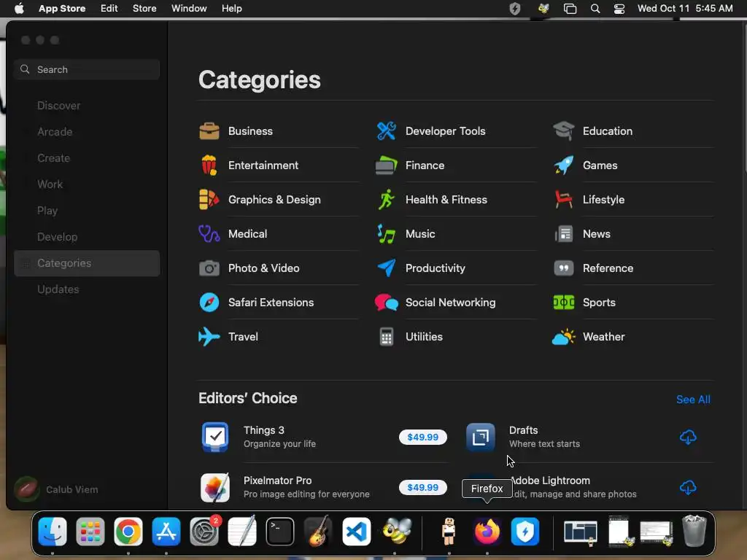The width and height of the screenshot is (747, 560).
Task: Click the Entertainment popcorn icon
Action: click(209, 166)
